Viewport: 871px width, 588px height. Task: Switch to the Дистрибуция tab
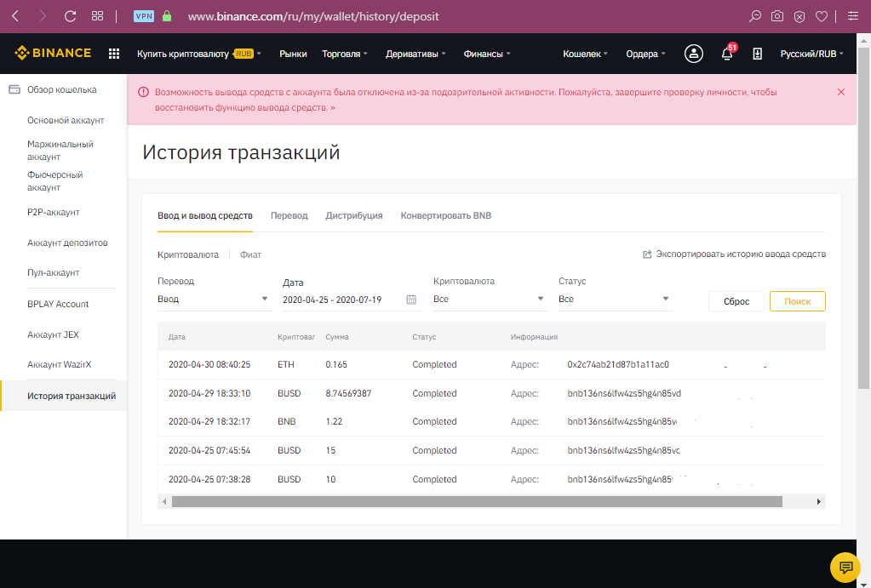(354, 215)
